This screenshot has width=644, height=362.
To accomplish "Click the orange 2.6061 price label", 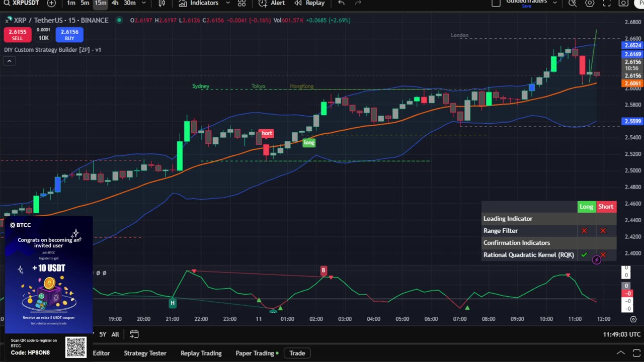I will [632, 83].
